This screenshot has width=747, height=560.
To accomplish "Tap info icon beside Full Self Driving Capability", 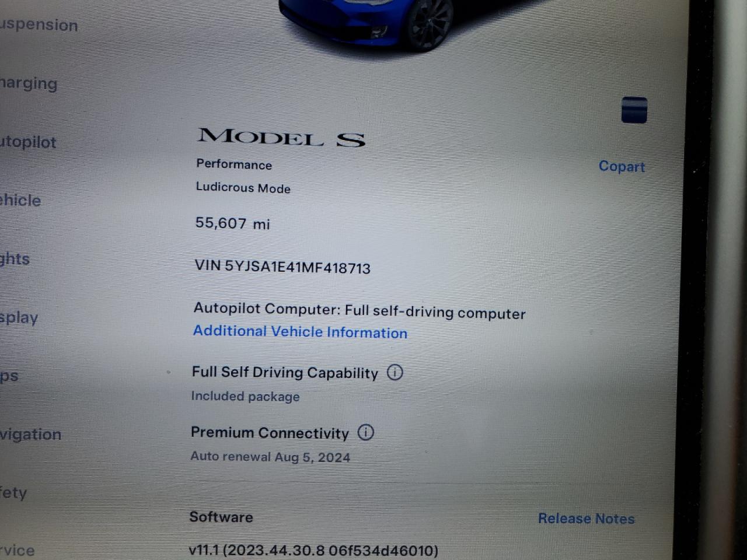I will [x=395, y=372].
